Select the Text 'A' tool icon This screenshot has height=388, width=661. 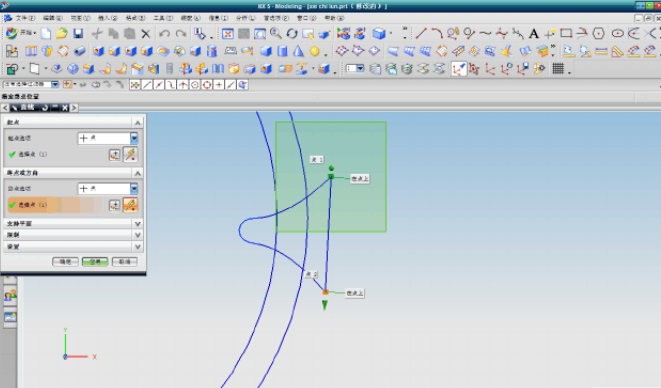tap(534, 34)
